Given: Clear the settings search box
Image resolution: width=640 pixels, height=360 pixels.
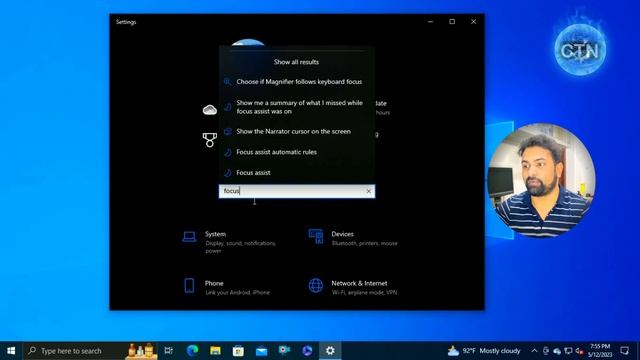Looking at the screenshot, I should 368,191.
